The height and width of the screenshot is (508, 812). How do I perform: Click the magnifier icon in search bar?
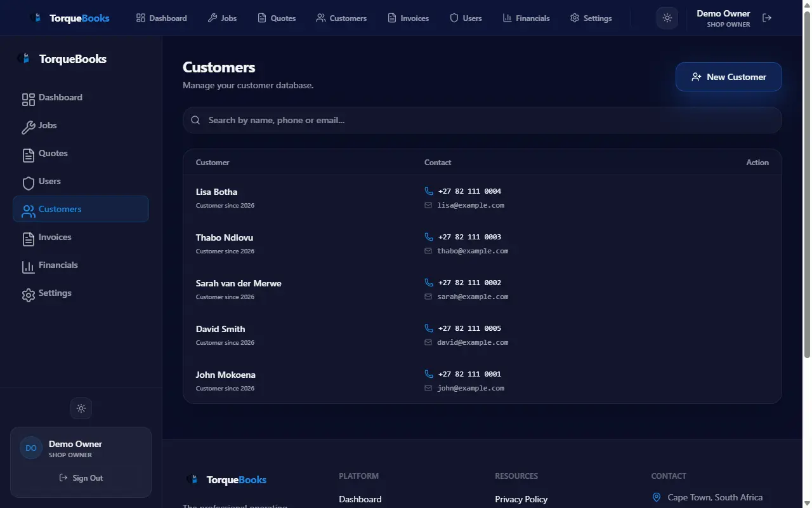coord(195,120)
